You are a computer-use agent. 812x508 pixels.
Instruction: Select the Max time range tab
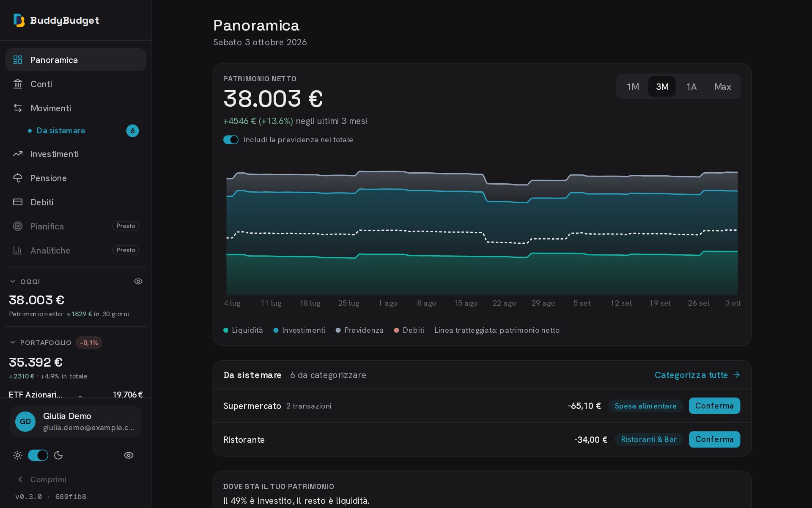click(x=722, y=86)
